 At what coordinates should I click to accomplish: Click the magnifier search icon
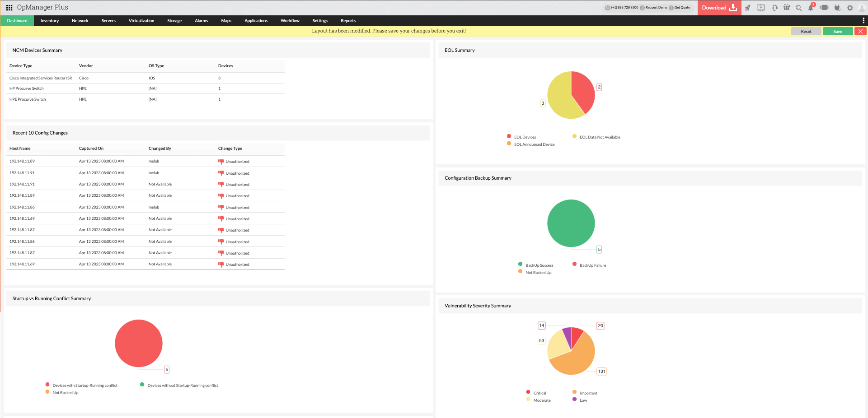(x=799, y=8)
